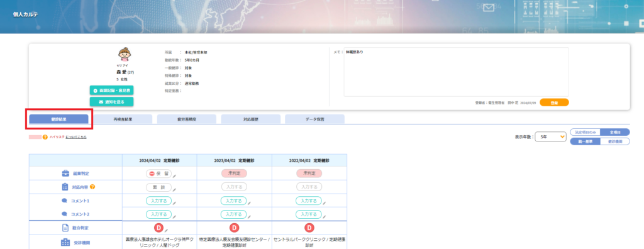Click the 2022/04/02 定期健診 column header
This screenshot has height=249, width=644.
tap(309, 161)
